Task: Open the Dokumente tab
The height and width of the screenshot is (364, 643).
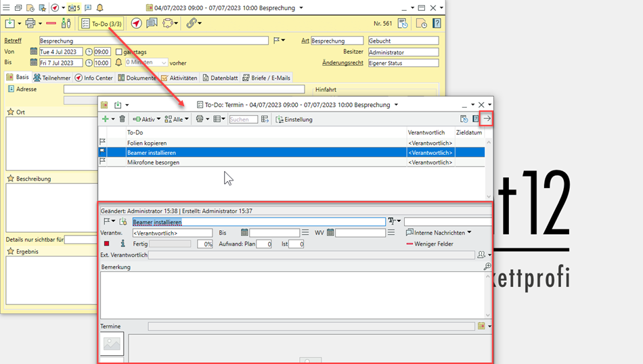Action: [137, 78]
